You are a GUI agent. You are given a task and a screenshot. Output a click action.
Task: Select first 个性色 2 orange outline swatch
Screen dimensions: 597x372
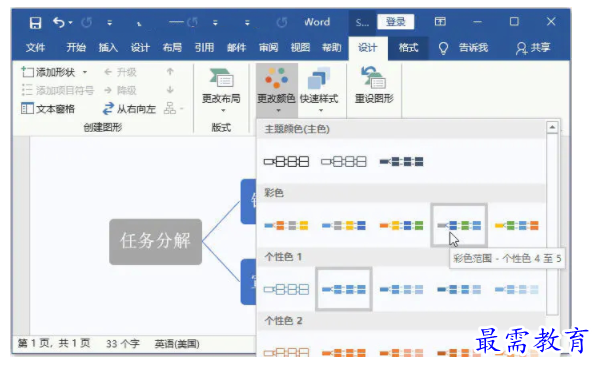[286, 352]
